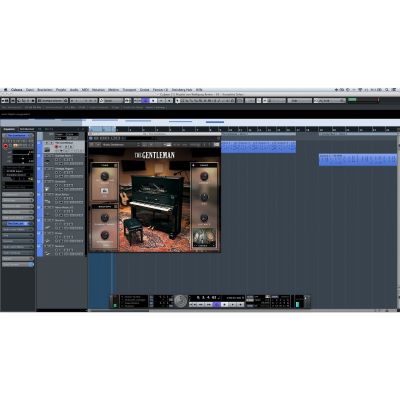This screenshot has width=400, height=400.
Task: Click the upright piano image
Action: (156, 205)
